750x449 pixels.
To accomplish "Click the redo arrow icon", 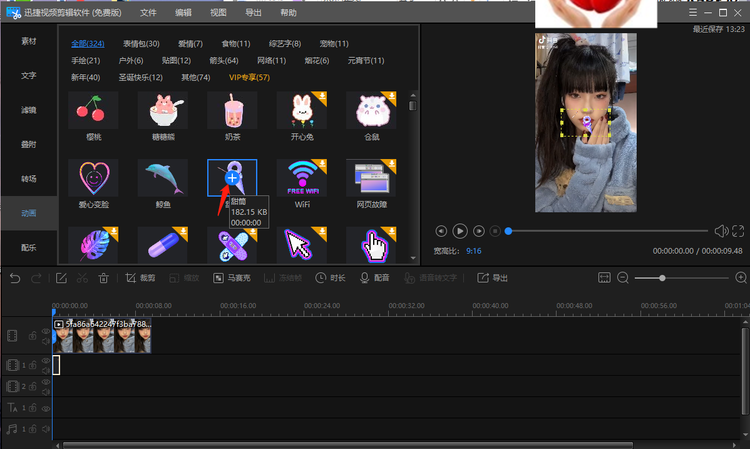I will coord(36,278).
